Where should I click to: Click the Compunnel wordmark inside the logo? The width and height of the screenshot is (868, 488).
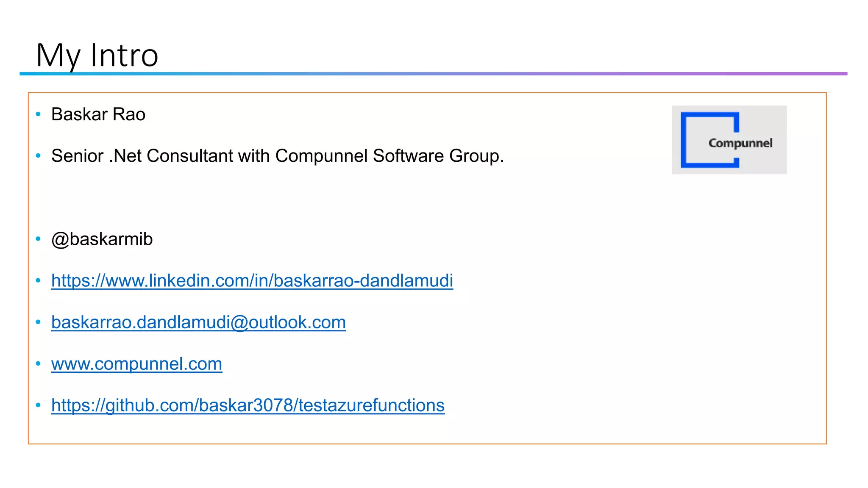pyautogui.click(x=740, y=143)
